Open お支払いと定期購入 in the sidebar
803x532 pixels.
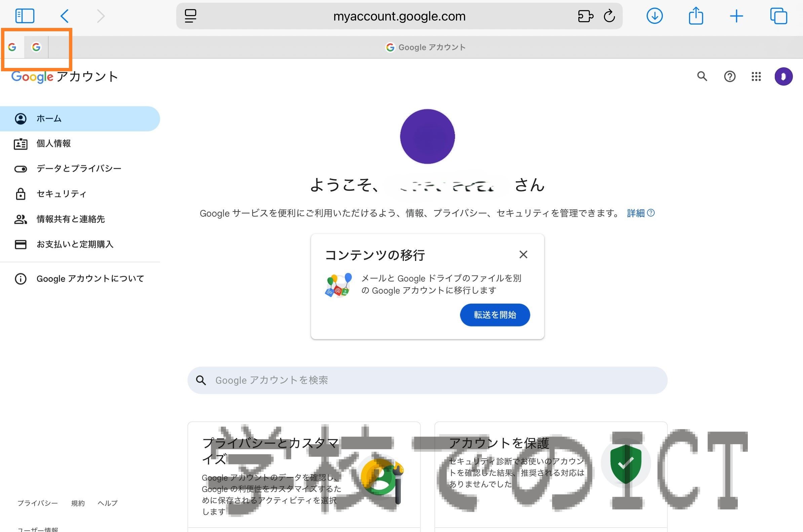(80, 244)
